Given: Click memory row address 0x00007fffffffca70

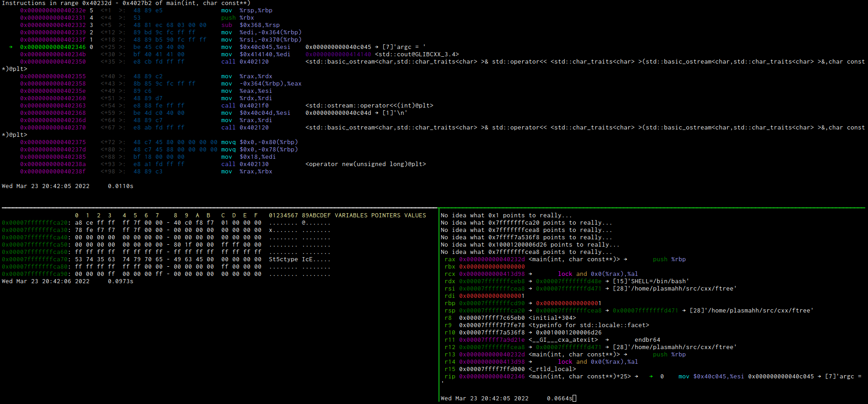Looking at the screenshot, I should click(x=35, y=259).
